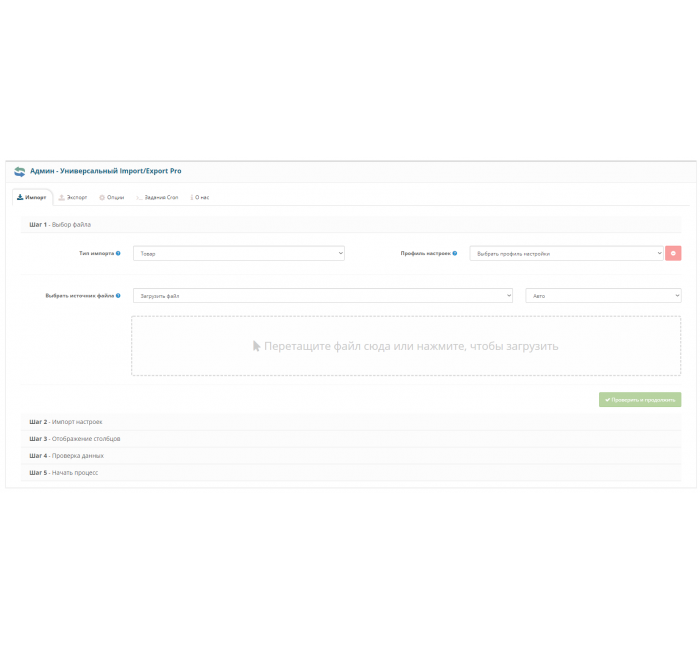Expand Шаг 1 - Выбор файла section
Viewport: 700px width, 650px height.
click(351, 225)
